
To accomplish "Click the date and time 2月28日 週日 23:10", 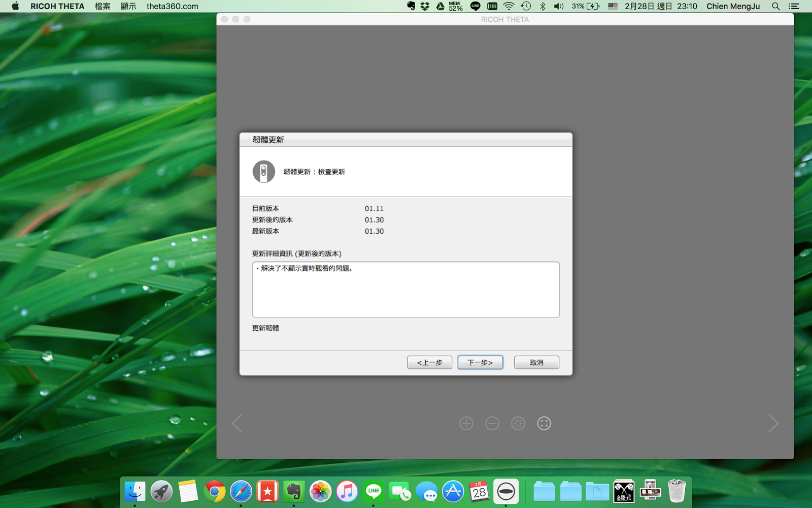I will (x=661, y=6).
